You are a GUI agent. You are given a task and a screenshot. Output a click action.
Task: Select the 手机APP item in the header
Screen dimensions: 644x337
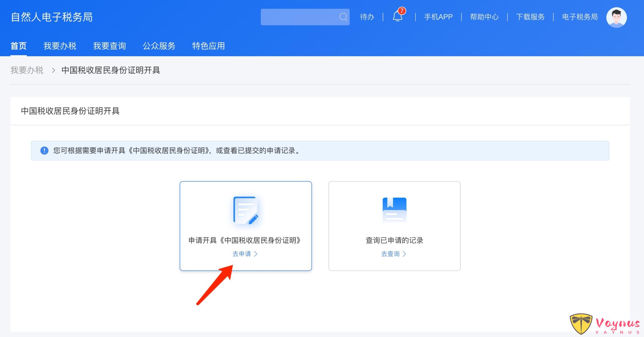pyautogui.click(x=438, y=17)
